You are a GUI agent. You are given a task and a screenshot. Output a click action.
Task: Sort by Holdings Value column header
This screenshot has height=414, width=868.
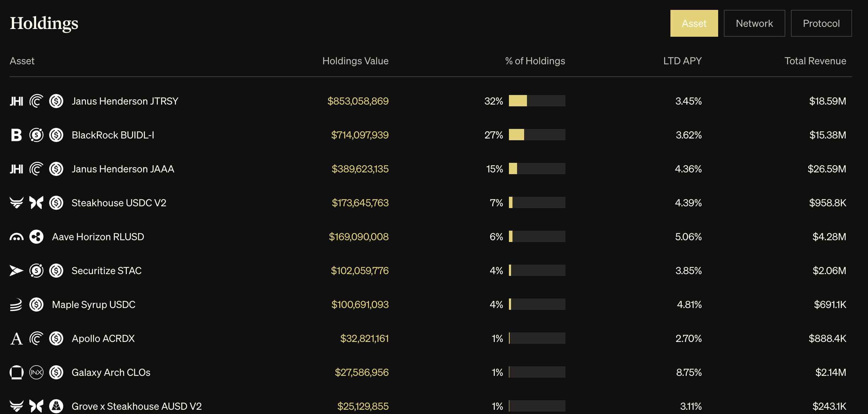click(355, 61)
